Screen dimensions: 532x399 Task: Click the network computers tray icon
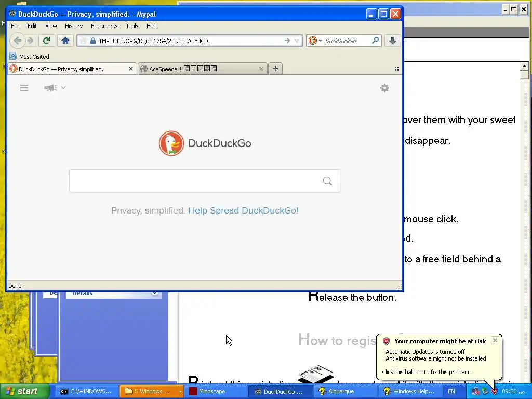pyautogui.click(x=476, y=392)
